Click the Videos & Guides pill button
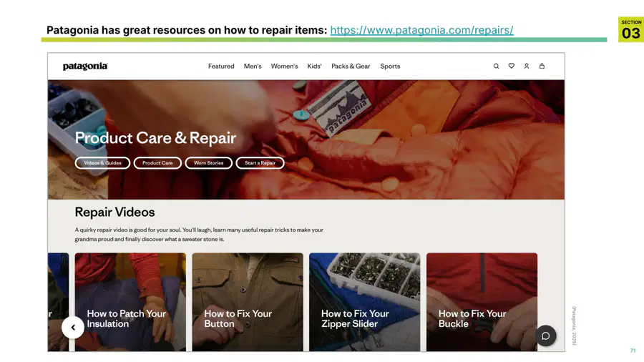 click(102, 163)
